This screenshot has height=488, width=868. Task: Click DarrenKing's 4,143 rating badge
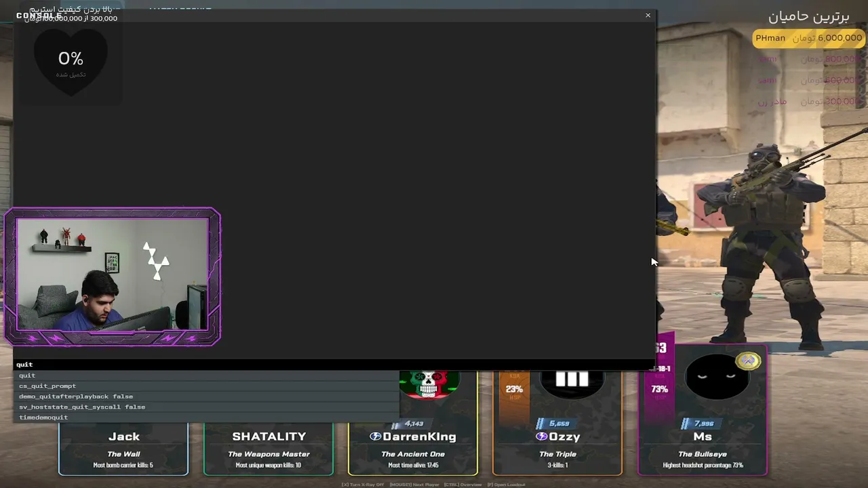pyautogui.click(x=414, y=424)
